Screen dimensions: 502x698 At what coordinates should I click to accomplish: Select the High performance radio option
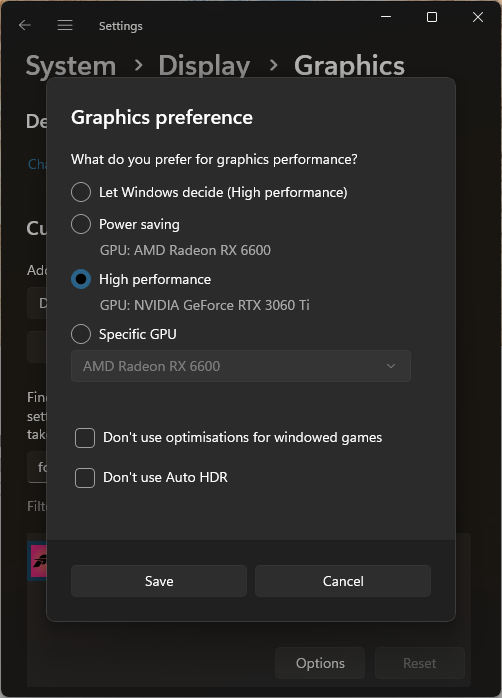(81, 279)
